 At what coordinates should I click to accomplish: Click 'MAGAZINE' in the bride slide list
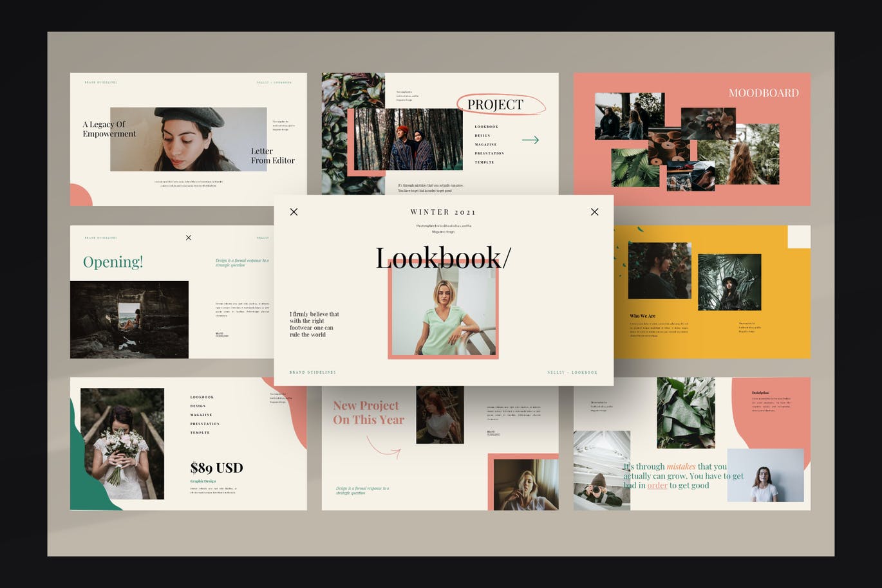click(201, 415)
